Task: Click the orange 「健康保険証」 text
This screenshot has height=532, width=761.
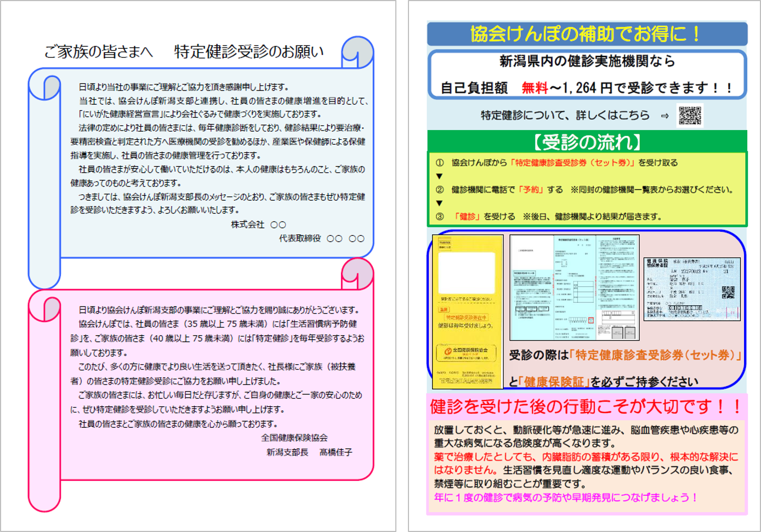Action: click(554, 382)
